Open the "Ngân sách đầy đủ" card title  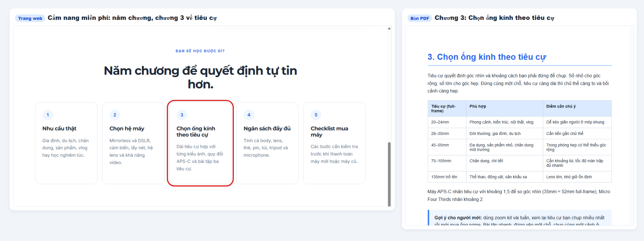coord(267,129)
